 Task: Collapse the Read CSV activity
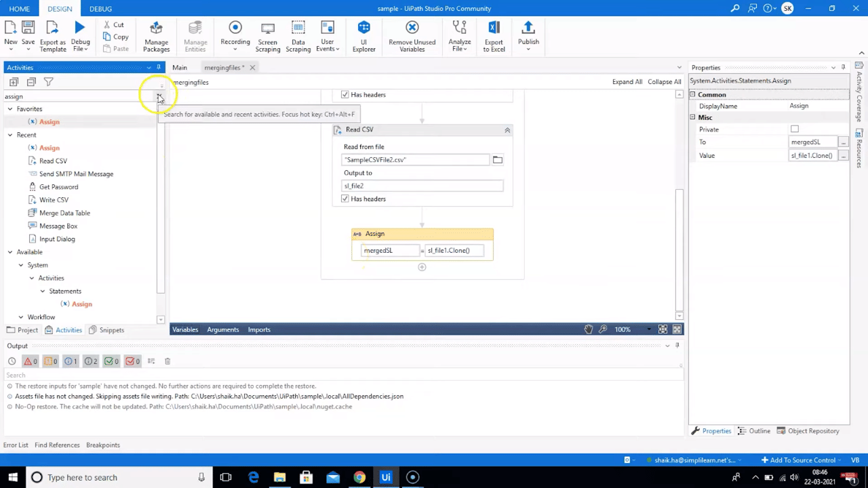click(x=507, y=130)
